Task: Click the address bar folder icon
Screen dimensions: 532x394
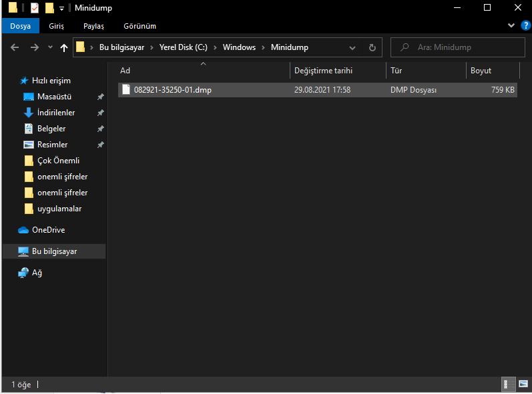Action: [80, 47]
